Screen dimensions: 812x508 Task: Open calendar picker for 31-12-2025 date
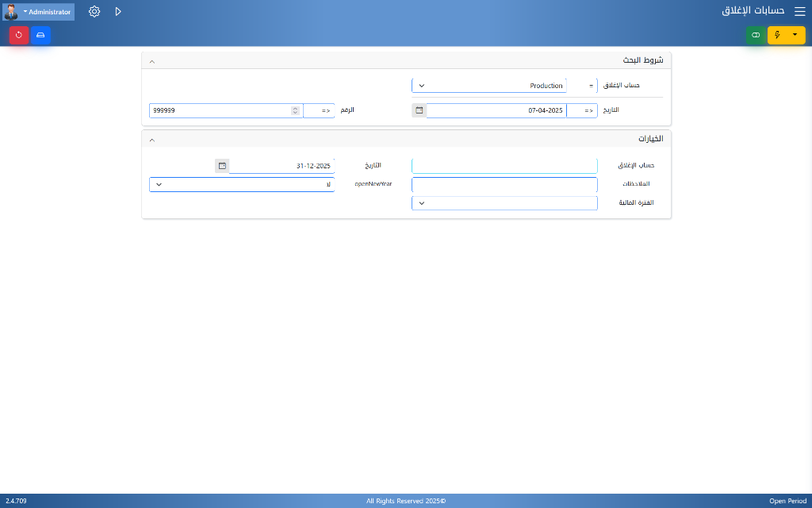click(x=222, y=165)
